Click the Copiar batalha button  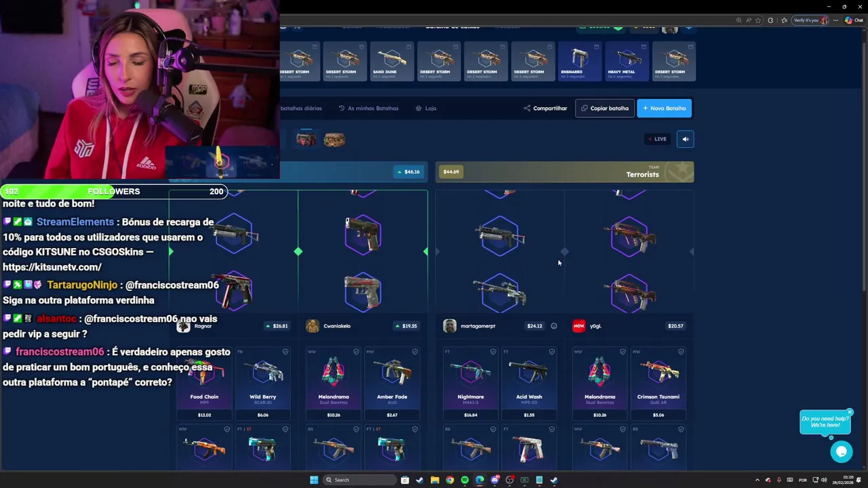tap(605, 108)
